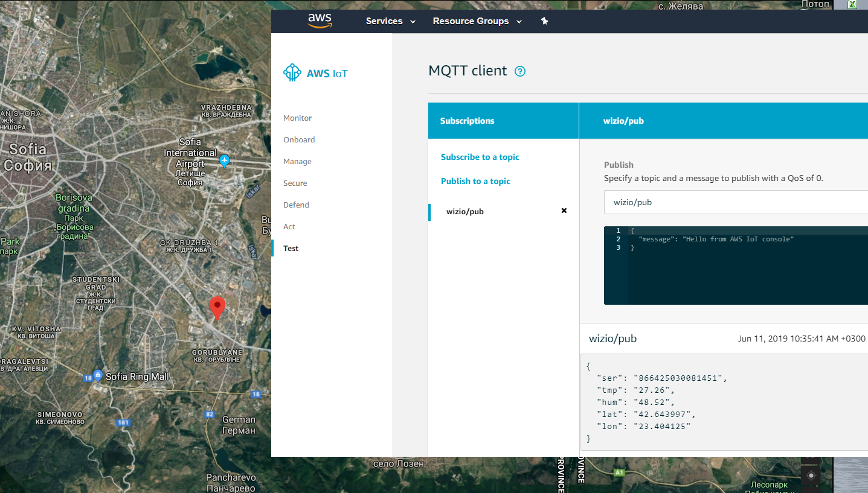868x493 pixels.
Task: Expand the Services dropdown
Action: click(391, 21)
